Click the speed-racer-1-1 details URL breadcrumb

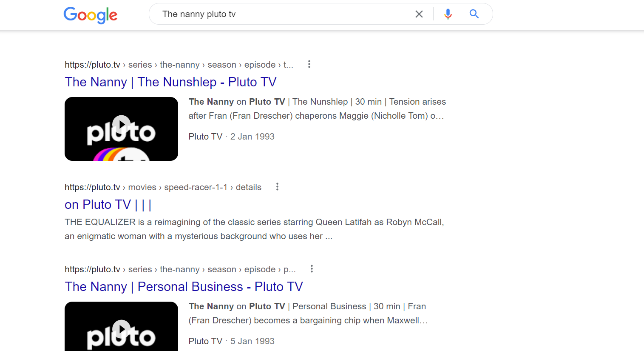pos(163,187)
